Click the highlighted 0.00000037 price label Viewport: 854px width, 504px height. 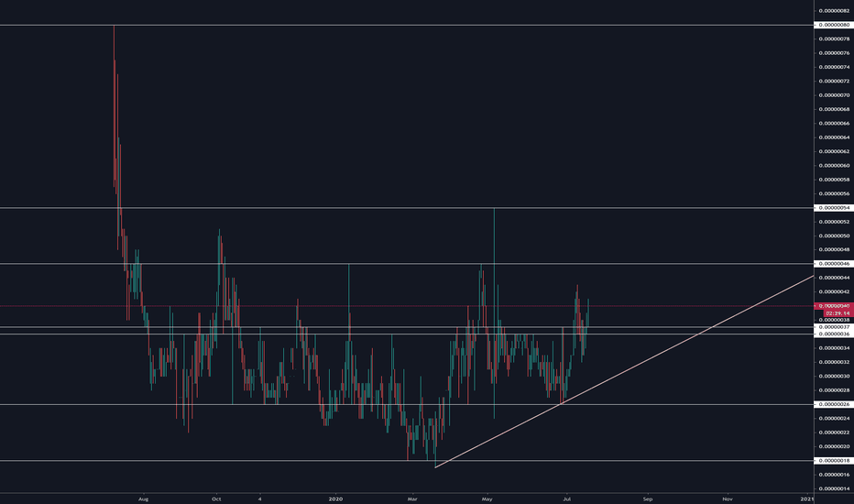833,327
